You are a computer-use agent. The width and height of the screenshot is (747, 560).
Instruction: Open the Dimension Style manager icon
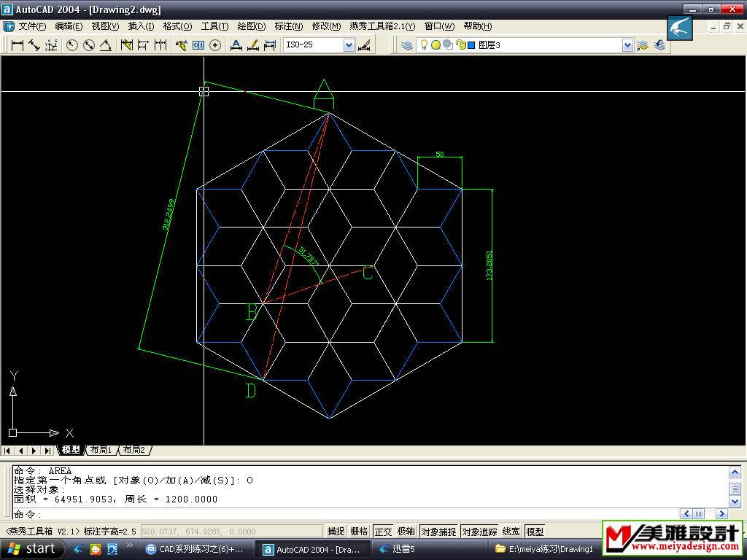[x=364, y=45]
